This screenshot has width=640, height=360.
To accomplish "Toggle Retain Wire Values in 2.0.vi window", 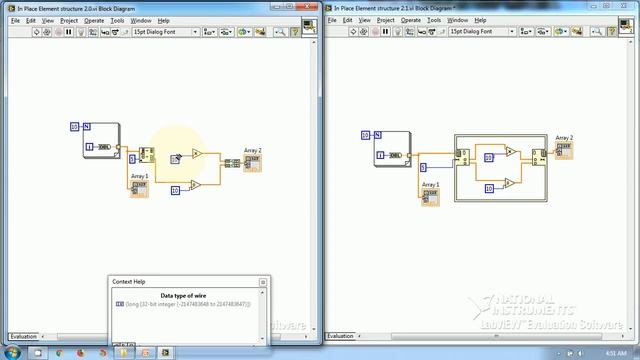I will click(93, 32).
